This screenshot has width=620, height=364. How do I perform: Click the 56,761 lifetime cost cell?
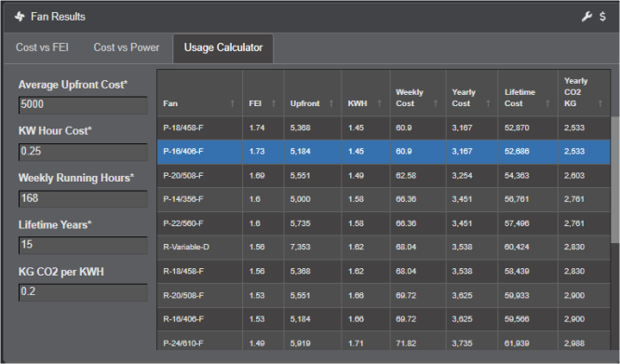(x=528, y=199)
